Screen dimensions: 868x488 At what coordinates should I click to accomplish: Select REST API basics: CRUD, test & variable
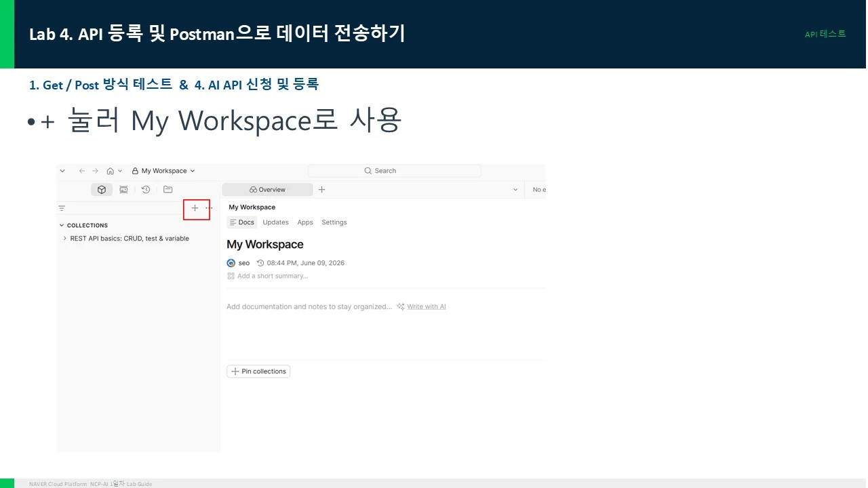pyautogui.click(x=130, y=239)
